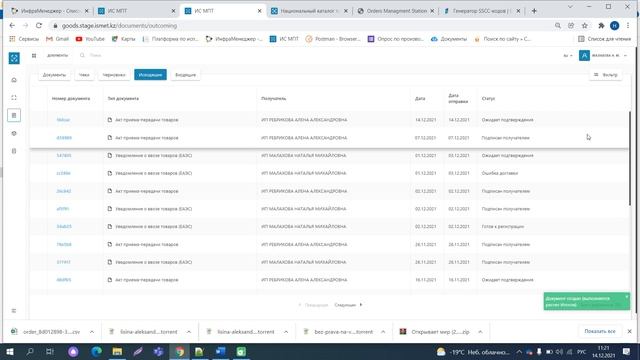Open the Chrome extensions puzzle icon
This screenshot has height=360, width=640.
pyautogui.click(x=601, y=25)
